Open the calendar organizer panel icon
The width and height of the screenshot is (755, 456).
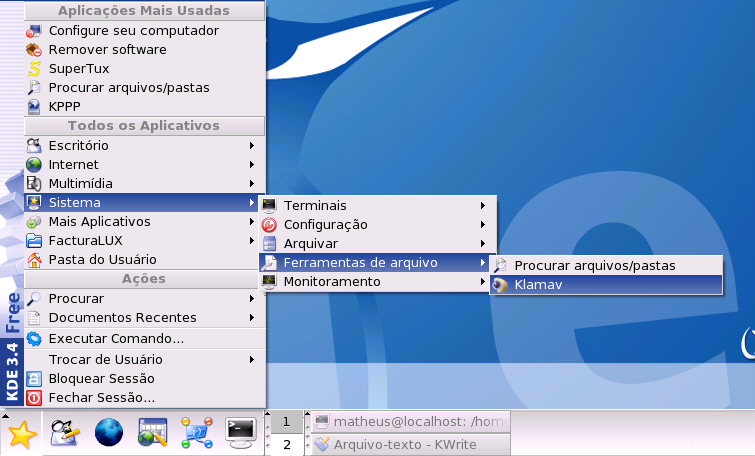pos(152,432)
